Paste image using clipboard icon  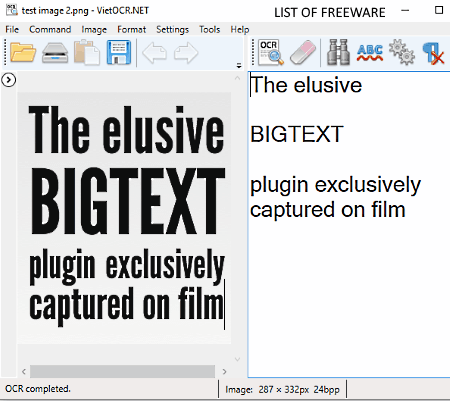(87, 52)
